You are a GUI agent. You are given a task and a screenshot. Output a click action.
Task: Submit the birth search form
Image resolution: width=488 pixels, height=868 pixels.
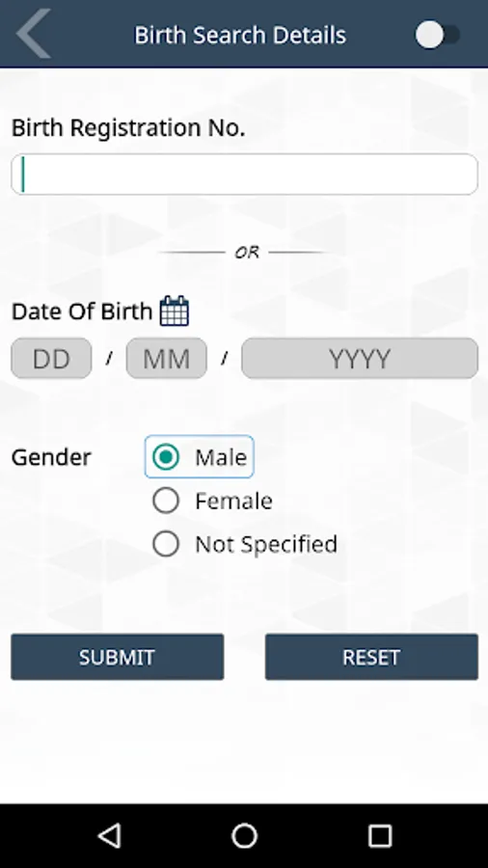[118, 657]
